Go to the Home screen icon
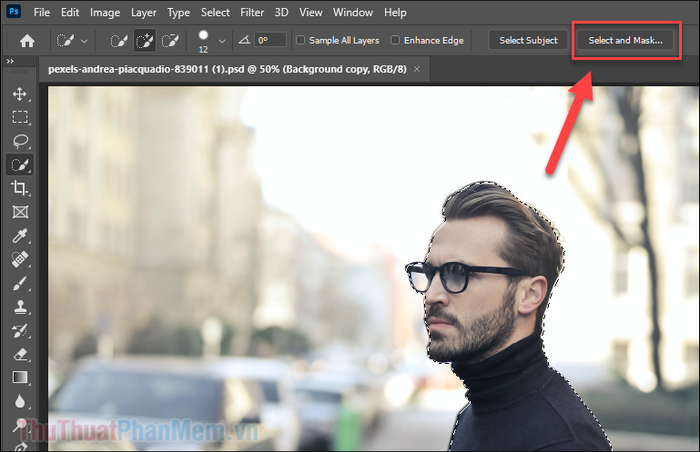Screen dimensions: 700x452 pos(27,41)
